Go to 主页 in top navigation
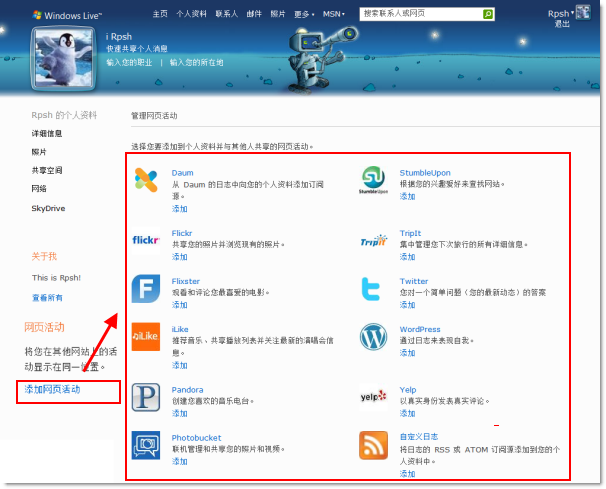 (x=160, y=14)
